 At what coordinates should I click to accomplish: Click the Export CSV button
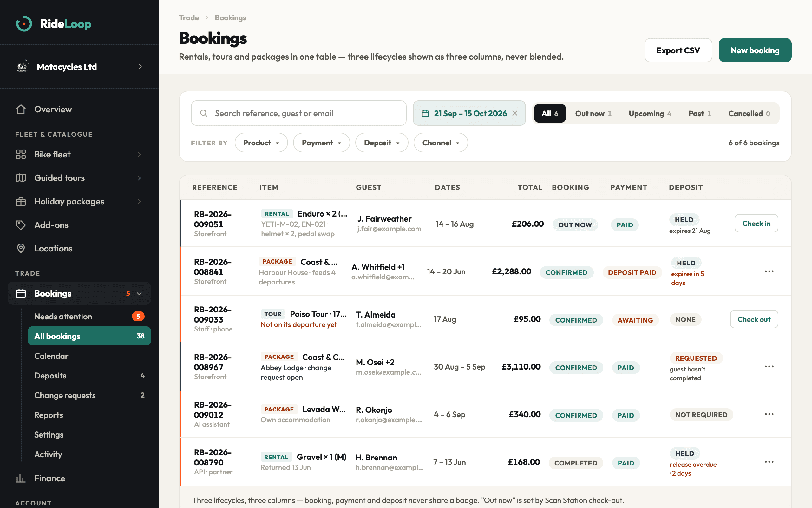click(678, 50)
